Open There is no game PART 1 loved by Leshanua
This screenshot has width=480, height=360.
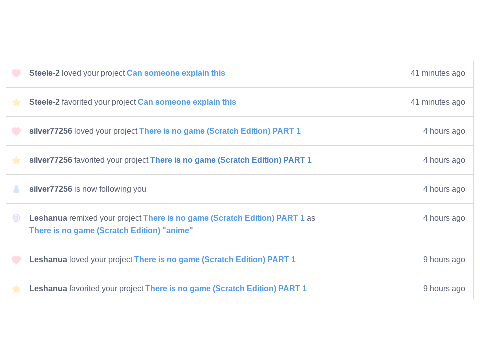click(215, 259)
